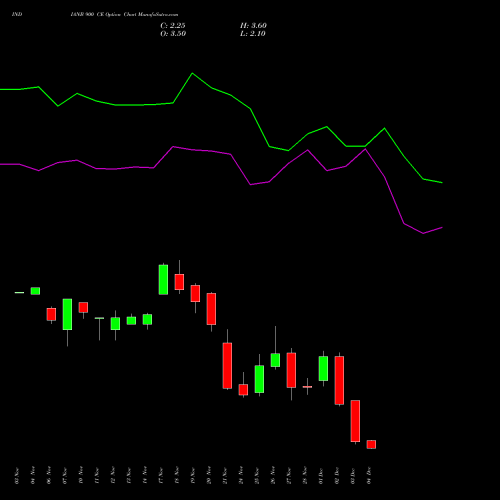Click the "24 Nov" date axis label
Viewport: 500px width, 500px height.
click(241, 476)
